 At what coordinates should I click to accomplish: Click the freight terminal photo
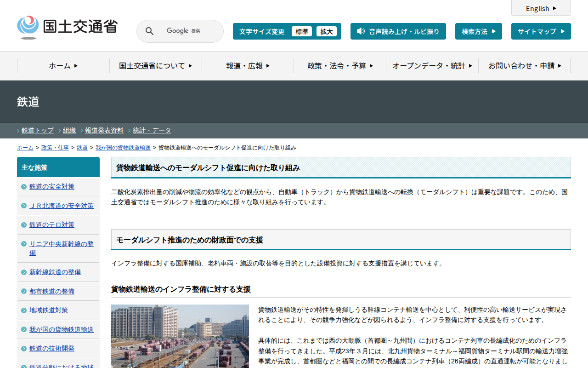180,336
